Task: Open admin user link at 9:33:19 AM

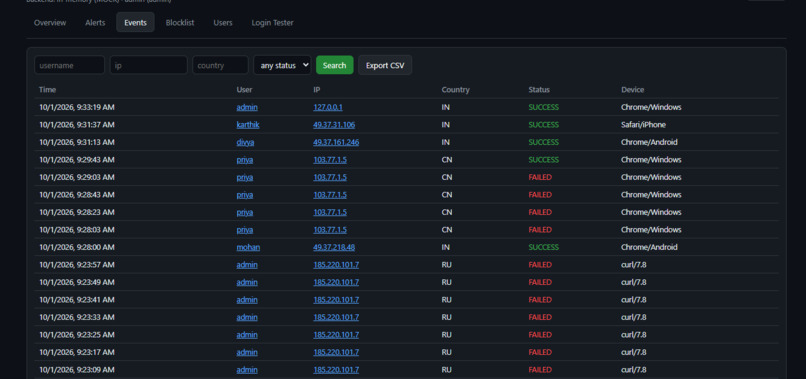Action: click(x=247, y=107)
